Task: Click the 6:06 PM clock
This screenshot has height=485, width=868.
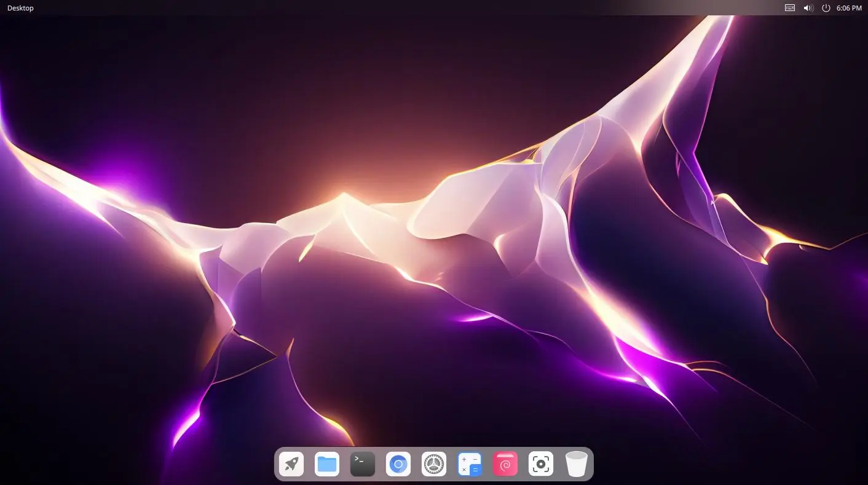Action: [849, 8]
